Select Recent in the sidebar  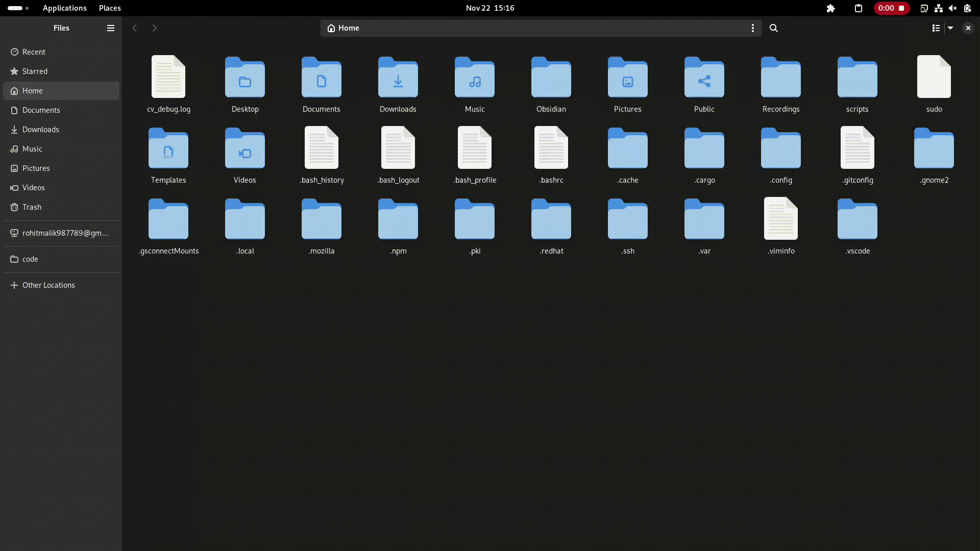[34, 52]
